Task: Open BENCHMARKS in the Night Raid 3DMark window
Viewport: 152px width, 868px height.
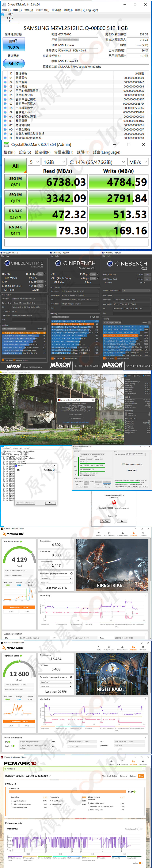Action: pos(109,648)
